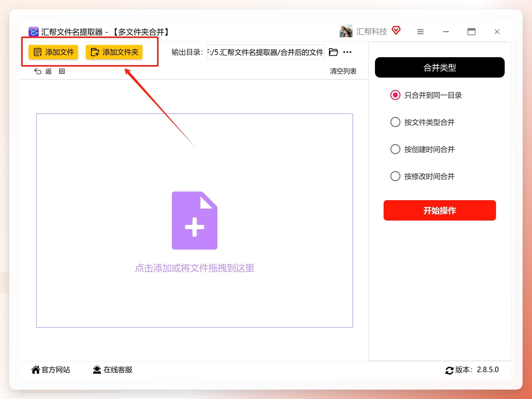The width and height of the screenshot is (532, 399).
Task: Click the purple add-file plus icon
Action: [x=195, y=221]
